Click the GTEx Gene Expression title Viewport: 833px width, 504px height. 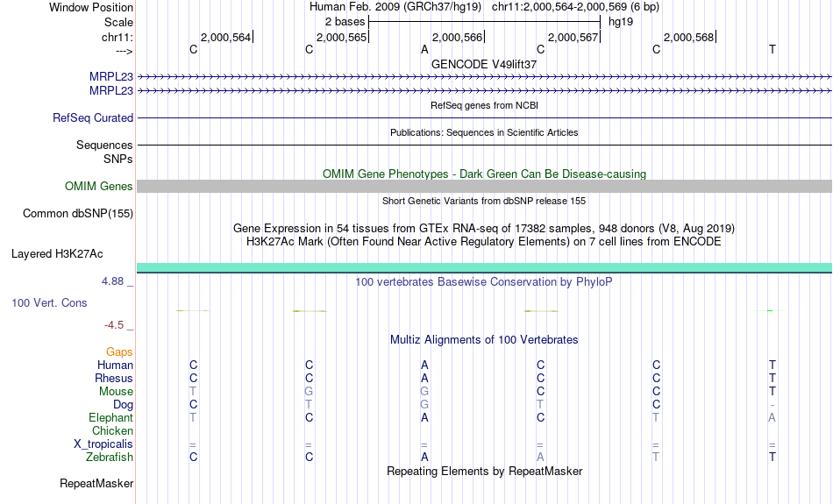click(484, 229)
